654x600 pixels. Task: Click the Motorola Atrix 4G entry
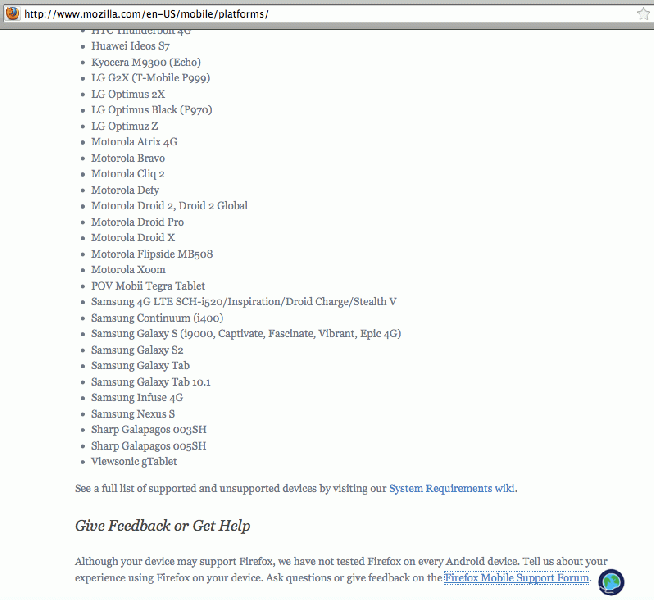(x=134, y=142)
